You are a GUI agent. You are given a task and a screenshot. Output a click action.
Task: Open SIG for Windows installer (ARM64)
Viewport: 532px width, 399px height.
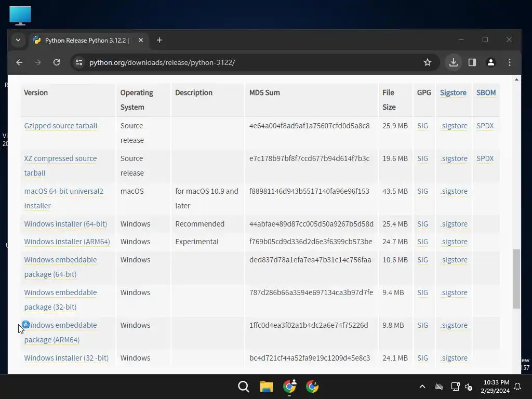(x=422, y=242)
